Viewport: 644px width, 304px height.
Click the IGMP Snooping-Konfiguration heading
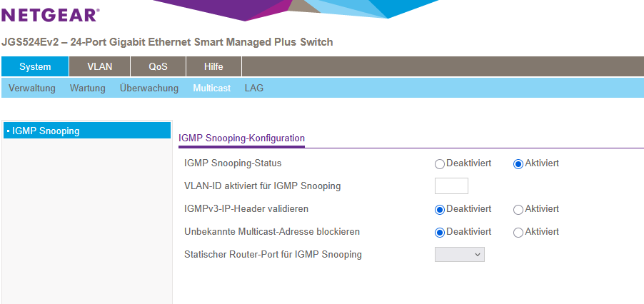coord(241,138)
